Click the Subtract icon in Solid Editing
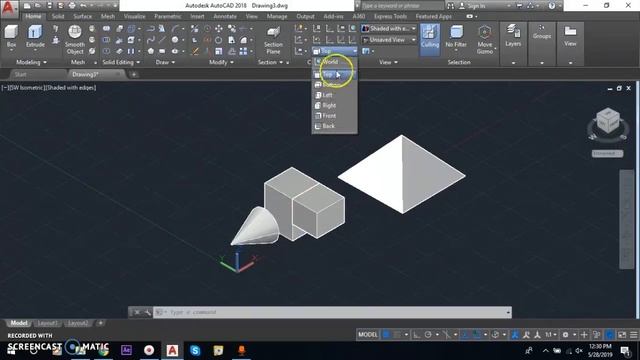 pos(106,40)
